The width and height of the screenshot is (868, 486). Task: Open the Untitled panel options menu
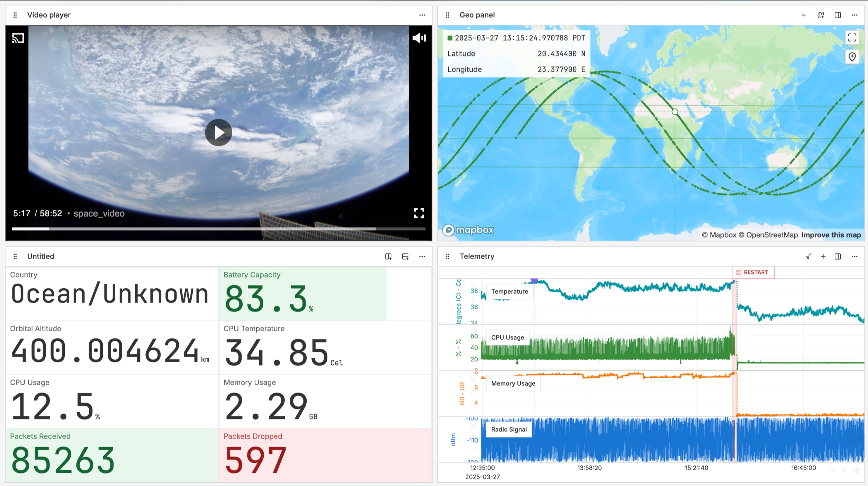[422, 256]
